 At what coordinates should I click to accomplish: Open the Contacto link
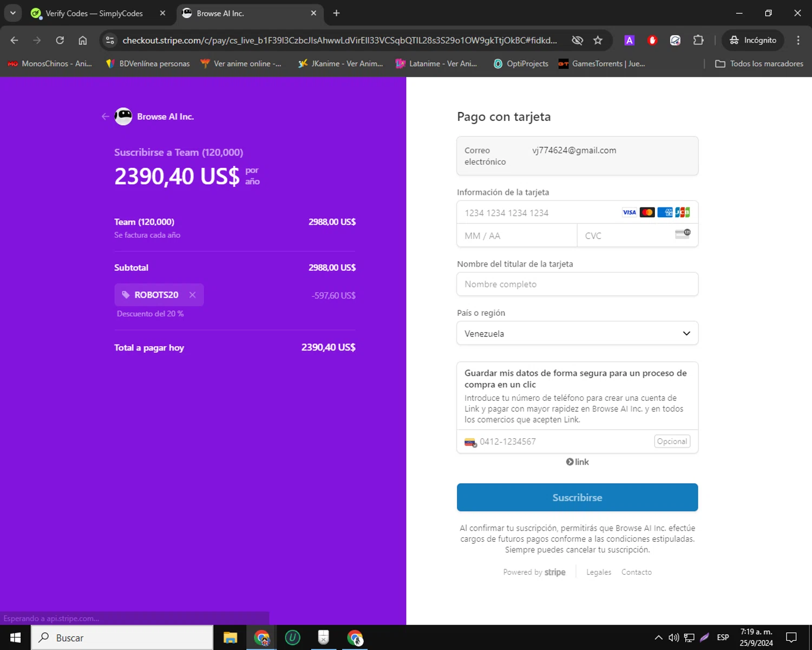pos(637,572)
